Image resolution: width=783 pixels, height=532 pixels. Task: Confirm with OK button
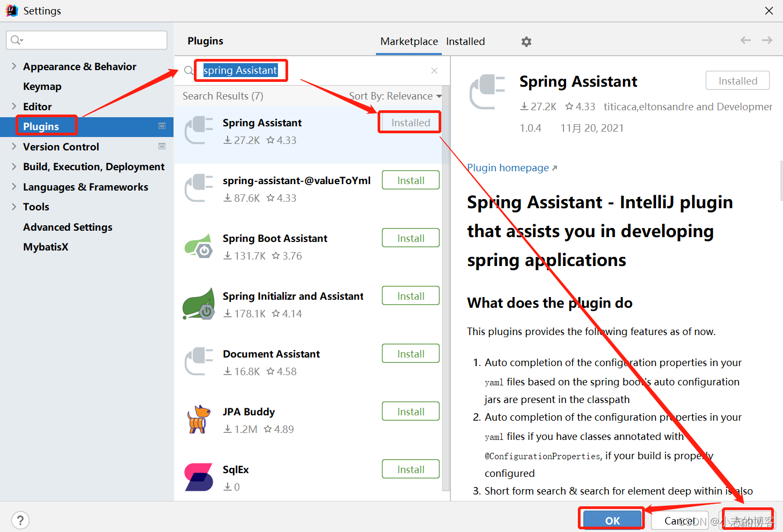(x=612, y=520)
